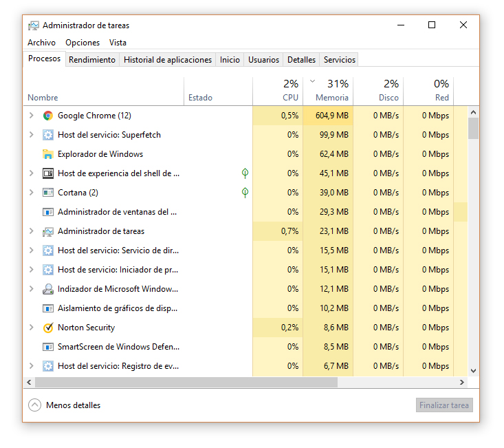The image size is (504, 448).
Task: Open the Opciones menu
Action: click(83, 43)
